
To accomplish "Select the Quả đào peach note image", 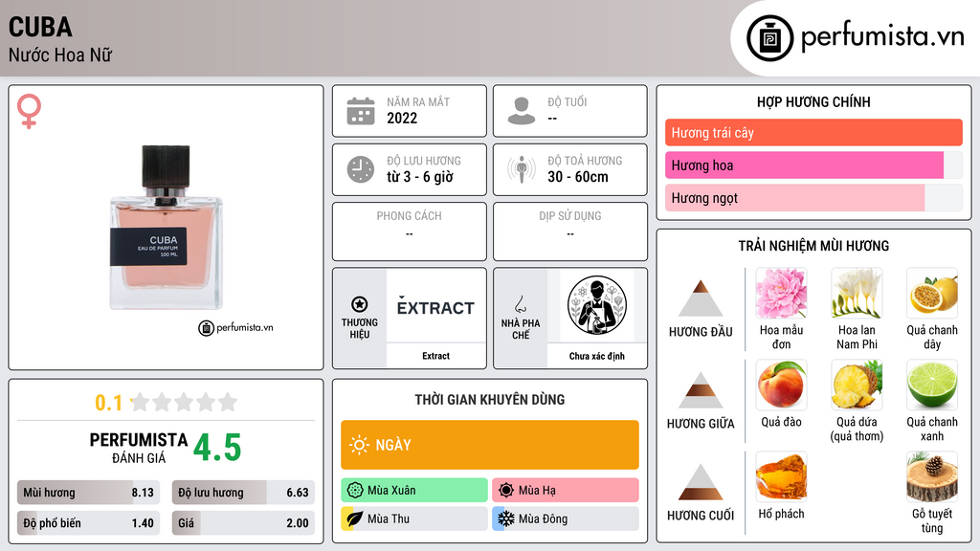I will click(781, 385).
